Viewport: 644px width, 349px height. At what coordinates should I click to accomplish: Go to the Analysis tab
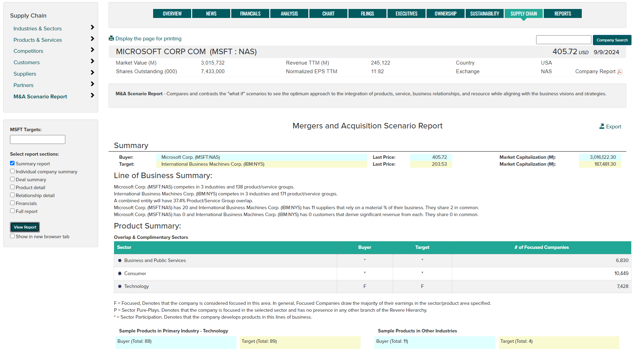(289, 13)
